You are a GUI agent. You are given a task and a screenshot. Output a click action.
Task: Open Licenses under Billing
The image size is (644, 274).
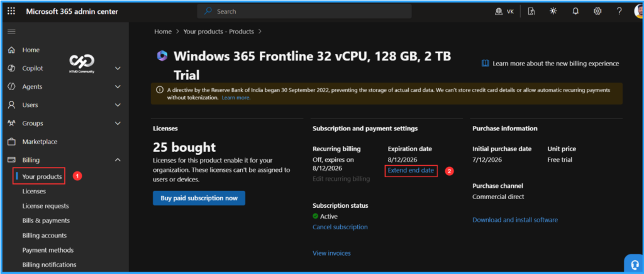(34, 191)
